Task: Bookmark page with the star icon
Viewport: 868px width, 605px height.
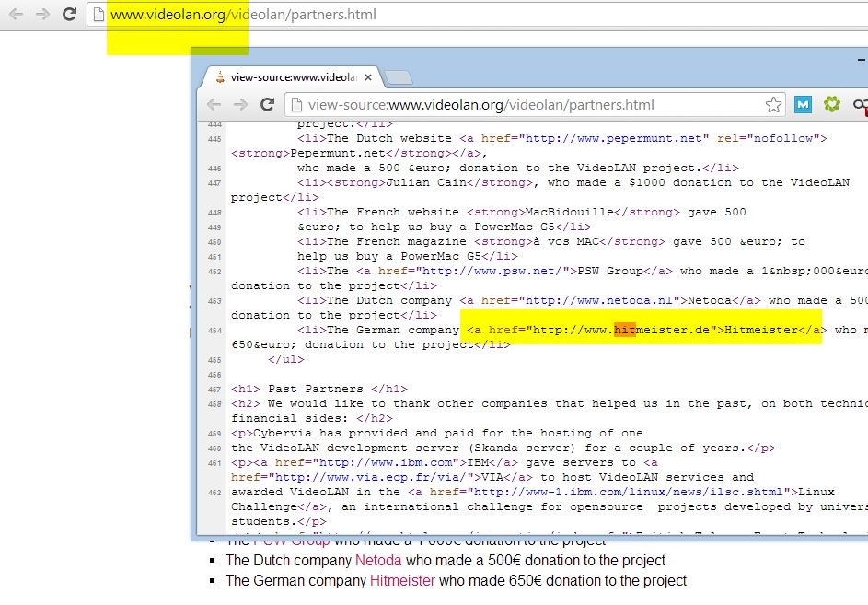Action: pos(773,104)
